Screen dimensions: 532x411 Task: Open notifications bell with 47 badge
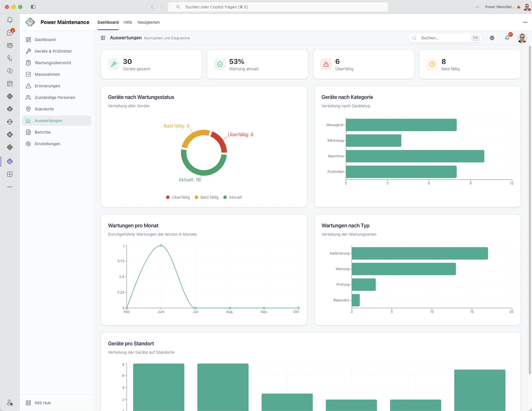[x=507, y=38]
